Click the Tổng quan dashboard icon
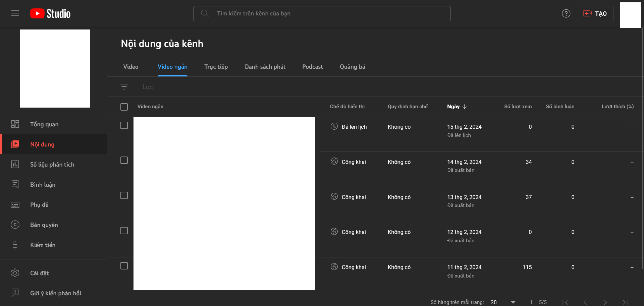This screenshot has width=644, height=306. [x=15, y=124]
